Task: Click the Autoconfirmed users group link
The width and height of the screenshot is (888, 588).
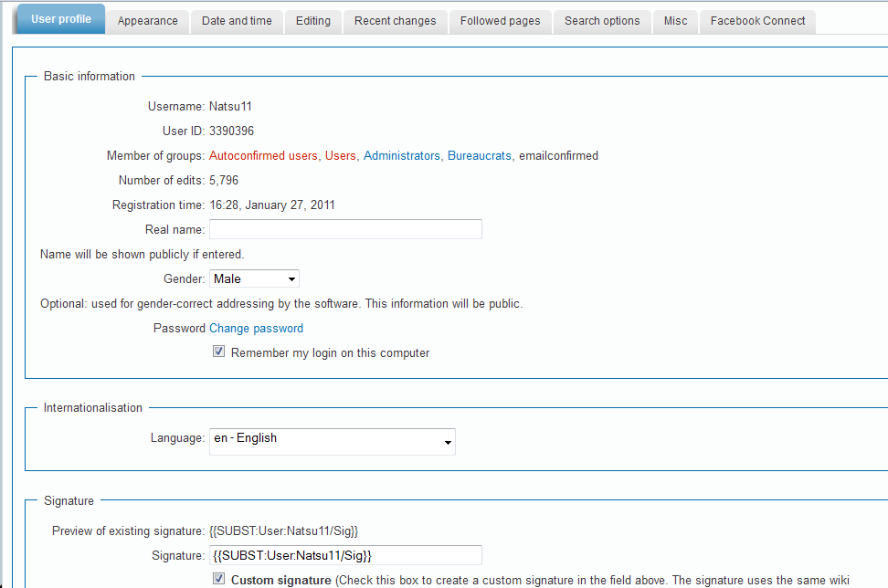Action: pos(263,156)
